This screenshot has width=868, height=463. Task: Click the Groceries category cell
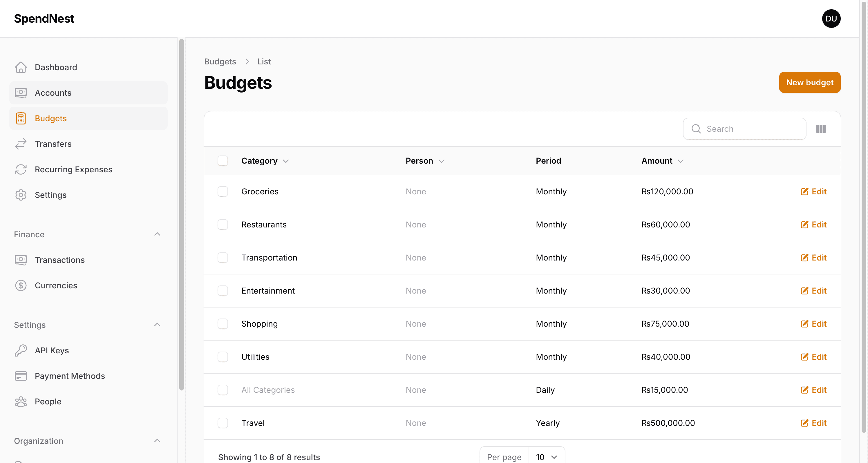click(260, 191)
